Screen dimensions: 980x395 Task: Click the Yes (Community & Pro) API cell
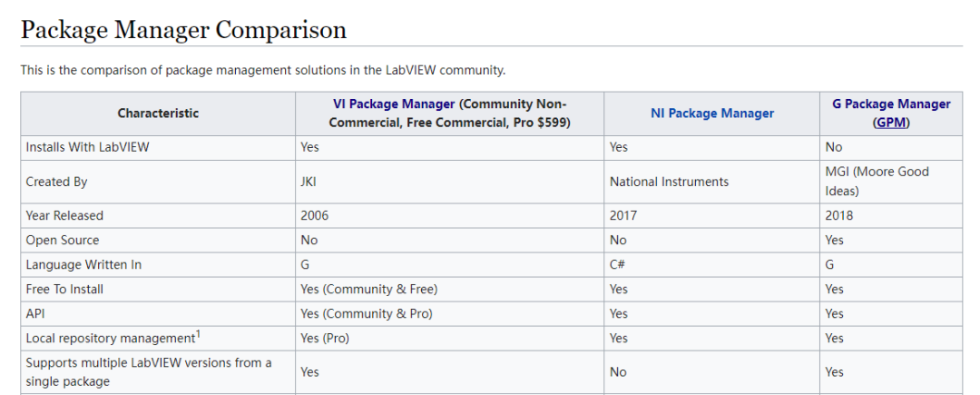click(x=449, y=314)
